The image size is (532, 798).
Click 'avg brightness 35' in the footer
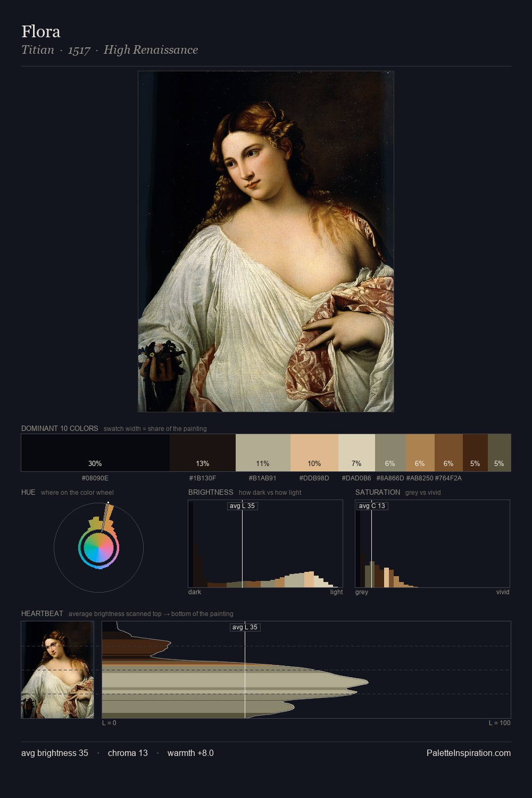click(x=55, y=753)
